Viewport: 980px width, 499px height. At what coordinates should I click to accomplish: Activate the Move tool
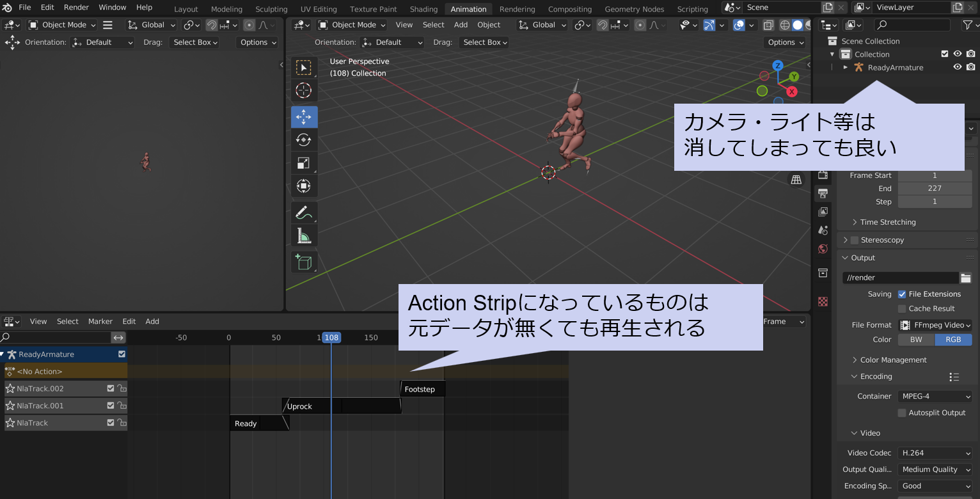pyautogui.click(x=304, y=116)
